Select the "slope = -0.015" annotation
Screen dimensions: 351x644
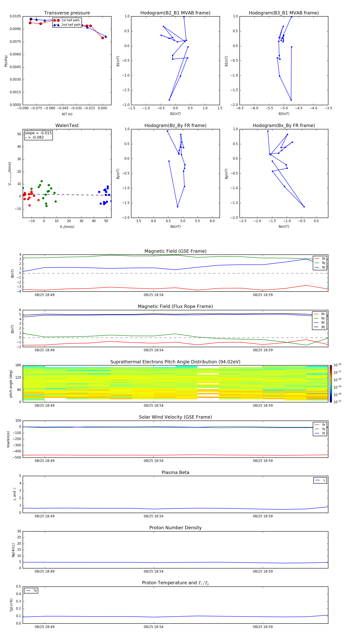pyautogui.click(x=38, y=133)
